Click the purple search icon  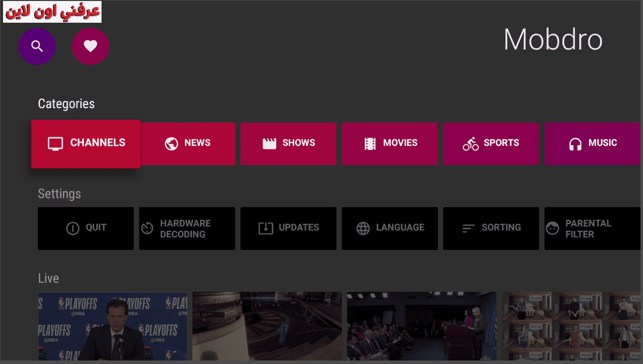tap(37, 46)
